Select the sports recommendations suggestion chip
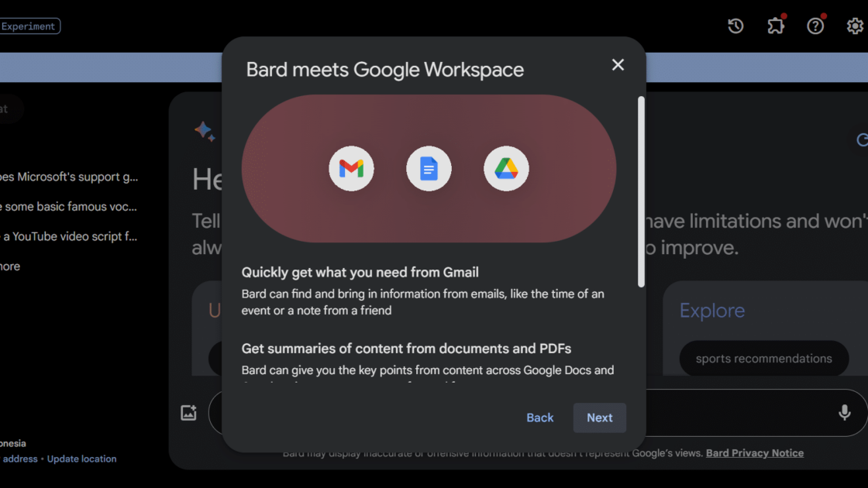The height and width of the screenshot is (488, 868). (764, 359)
